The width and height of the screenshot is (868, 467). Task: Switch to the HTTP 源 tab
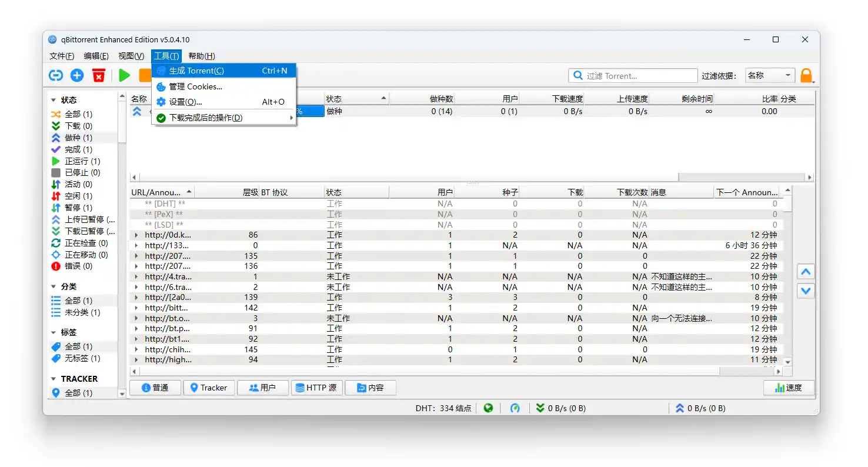coord(317,388)
